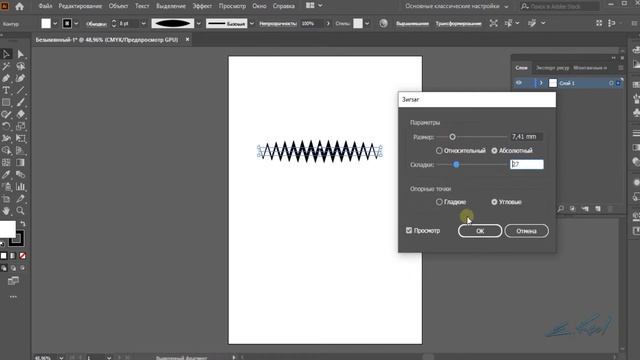This screenshot has height=360, width=640.
Task: Choose Corner points radio button (Угловые)
Action: (494, 202)
